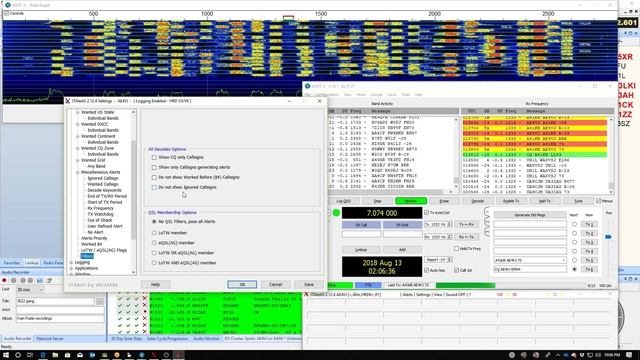This screenshot has height=360, width=640.
Task: Click the Title input field in Audio Recorder
Action: [x=55, y=301]
